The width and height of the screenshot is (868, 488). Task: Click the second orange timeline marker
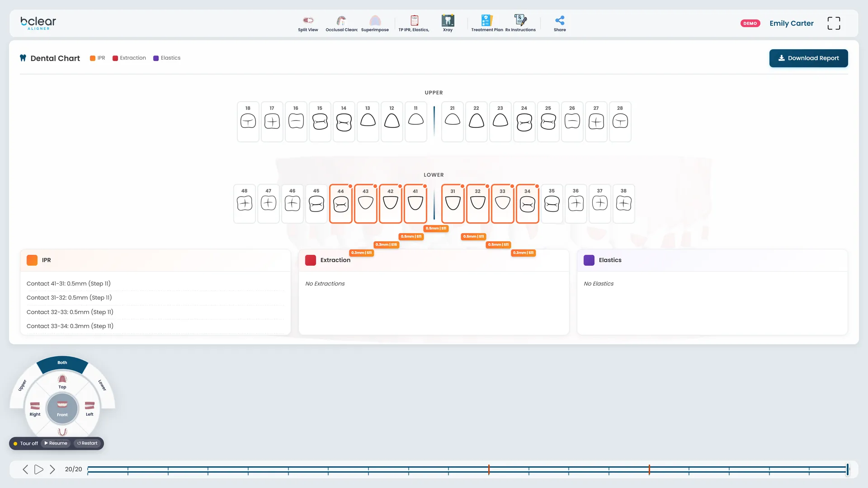(649, 469)
